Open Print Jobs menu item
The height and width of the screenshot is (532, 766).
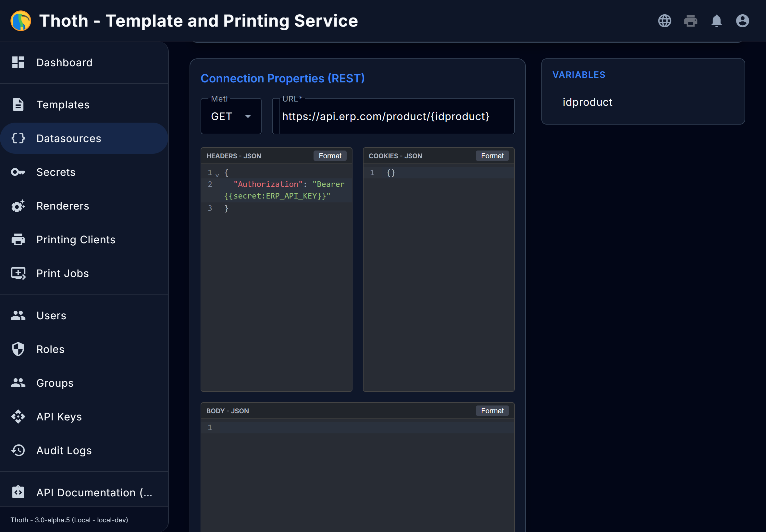pos(84,273)
